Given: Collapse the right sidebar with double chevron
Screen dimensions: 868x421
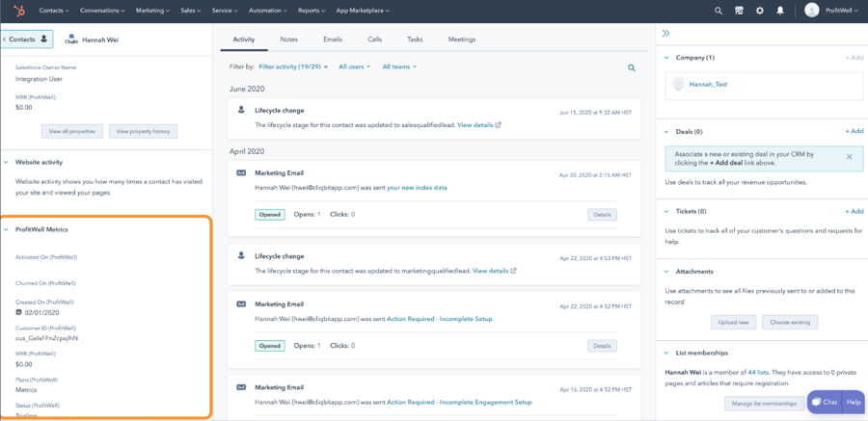Looking at the screenshot, I should point(665,33).
